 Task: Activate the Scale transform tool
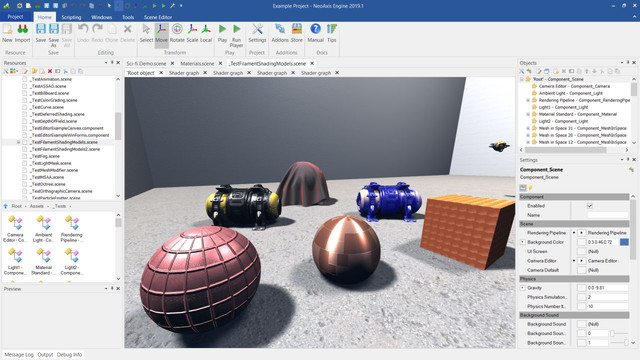[192, 33]
